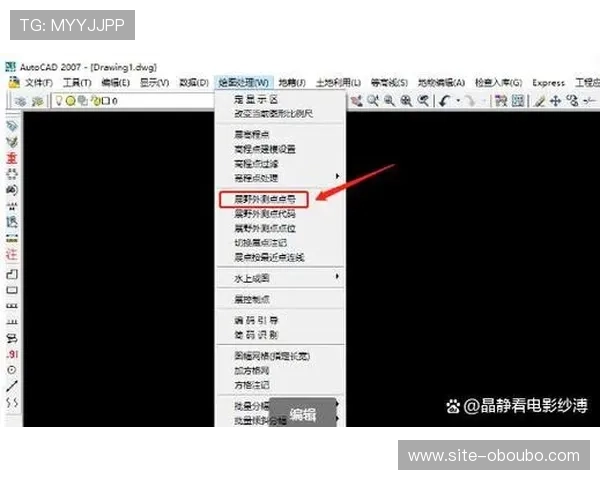Toggle the layer lock icon in layer box

click(x=96, y=101)
